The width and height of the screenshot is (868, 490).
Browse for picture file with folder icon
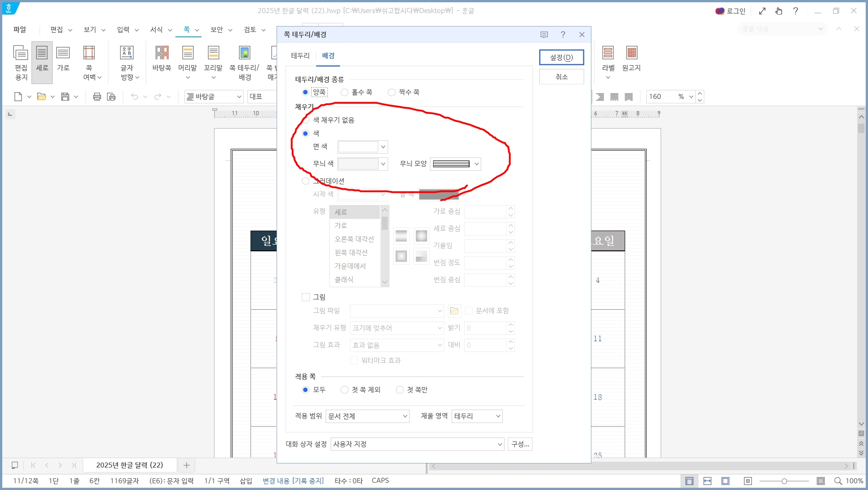pyautogui.click(x=454, y=311)
